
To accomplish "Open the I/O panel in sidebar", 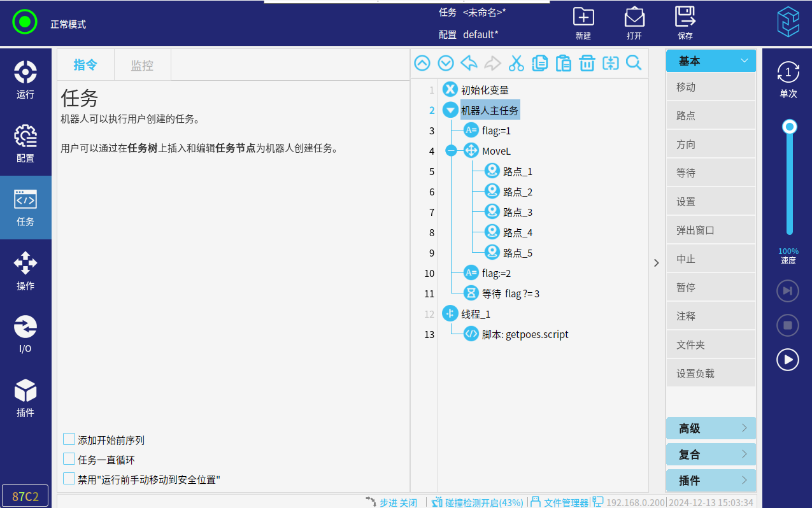I will (25, 334).
